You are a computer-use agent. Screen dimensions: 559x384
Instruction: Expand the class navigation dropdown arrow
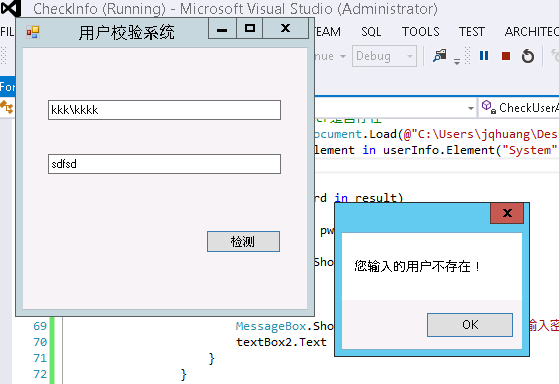coord(471,108)
